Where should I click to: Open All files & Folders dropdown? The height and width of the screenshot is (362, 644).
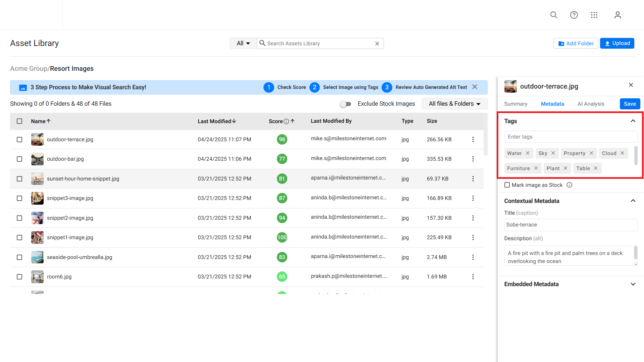[x=454, y=104]
